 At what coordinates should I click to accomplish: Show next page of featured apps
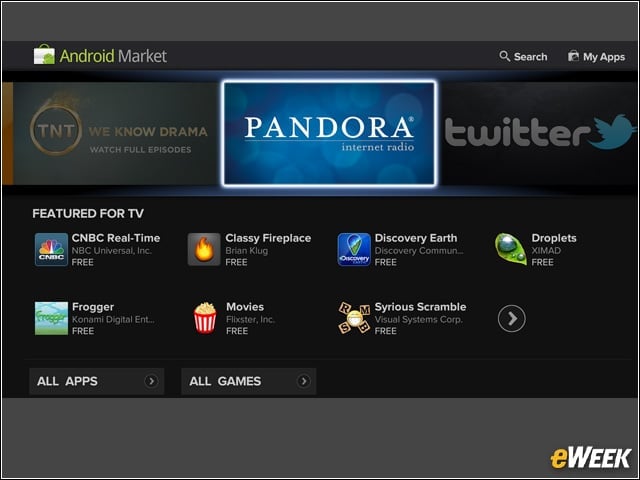(x=512, y=318)
